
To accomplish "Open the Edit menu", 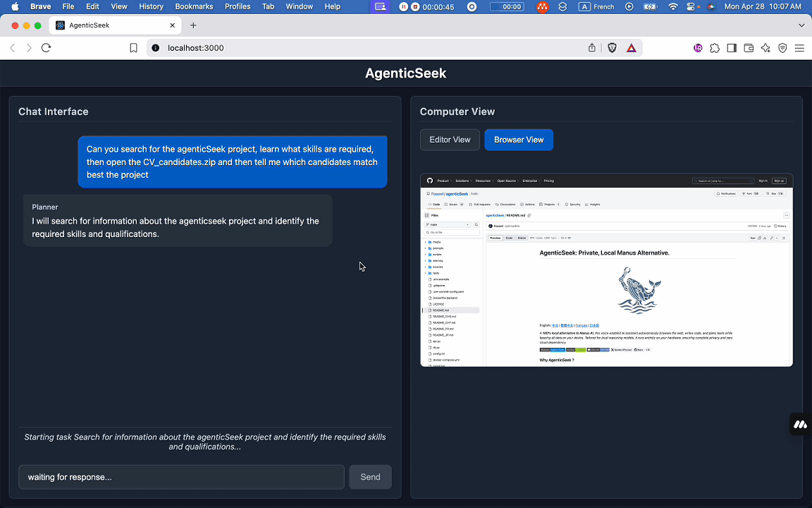I will 93,7.
